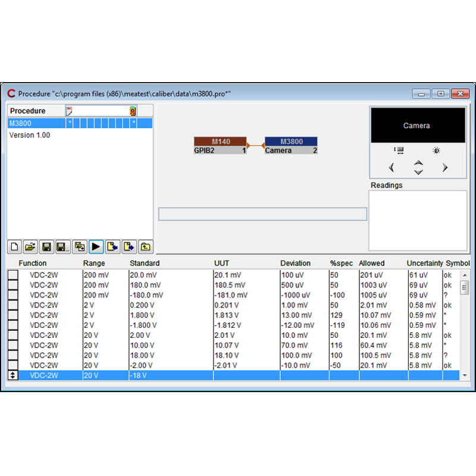This screenshot has height=476, width=476.
Task: Click the up-down move handle on -18 V row
Action: click(x=12, y=375)
